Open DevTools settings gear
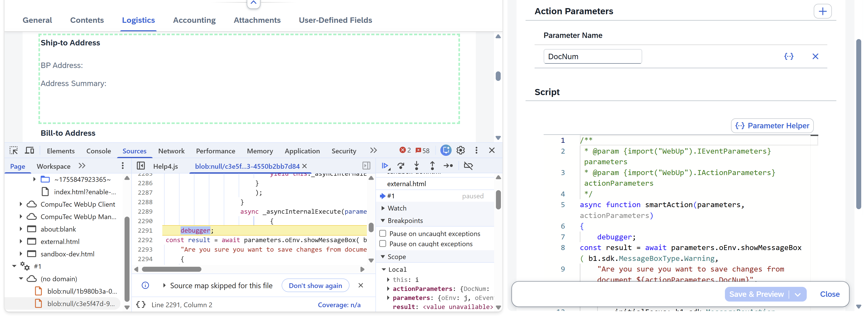Image resolution: width=868 pixels, height=316 pixels. 461,150
